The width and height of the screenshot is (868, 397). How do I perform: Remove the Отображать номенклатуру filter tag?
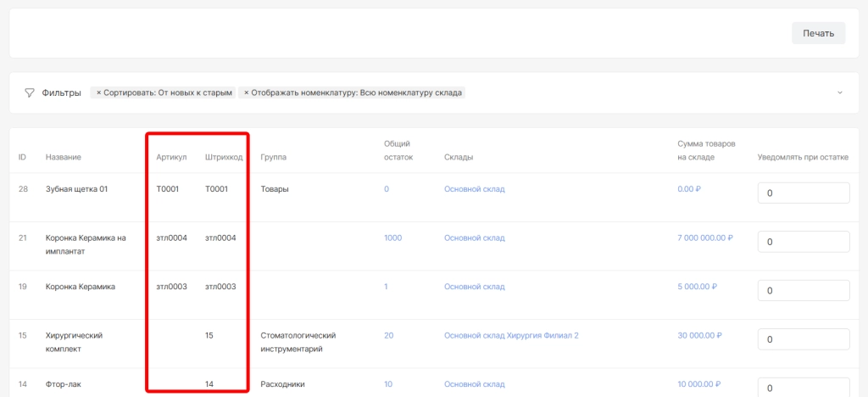click(x=247, y=92)
